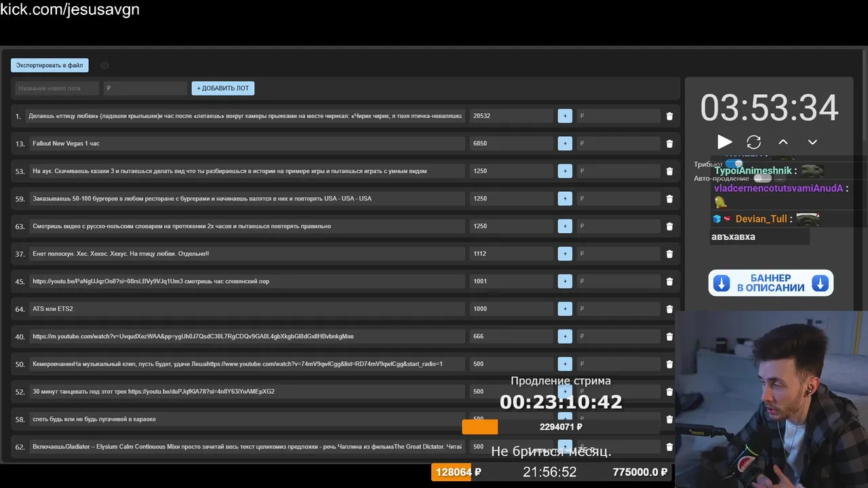Edit lot name ATS или ETS2
The image size is (868, 488).
[x=247, y=309]
